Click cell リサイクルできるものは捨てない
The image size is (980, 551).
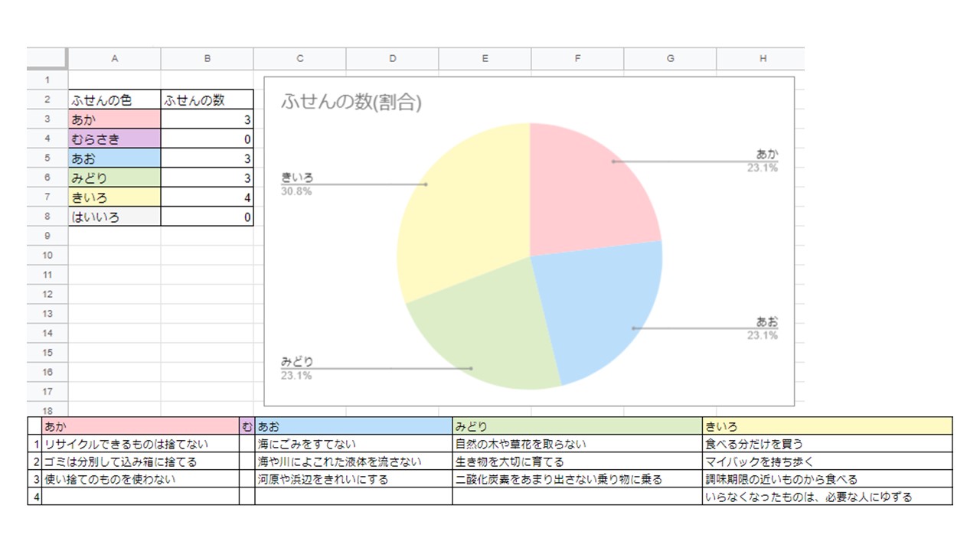(x=140, y=444)
